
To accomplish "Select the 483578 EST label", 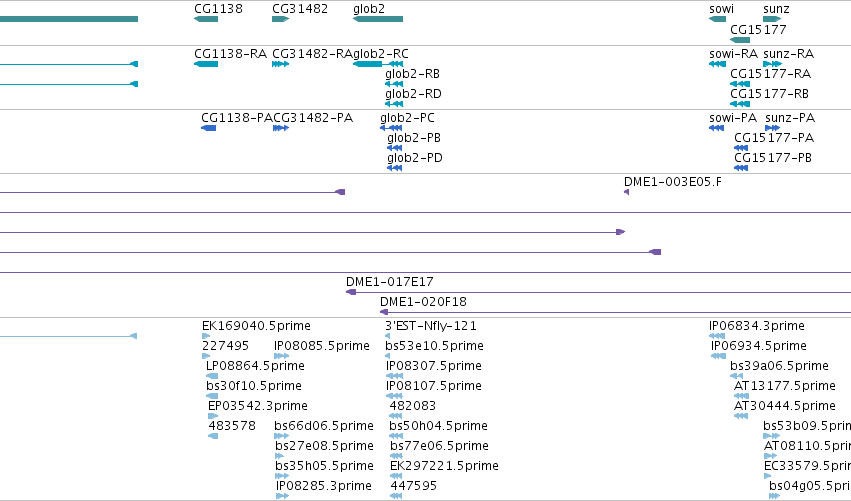I will click(232, 426).
